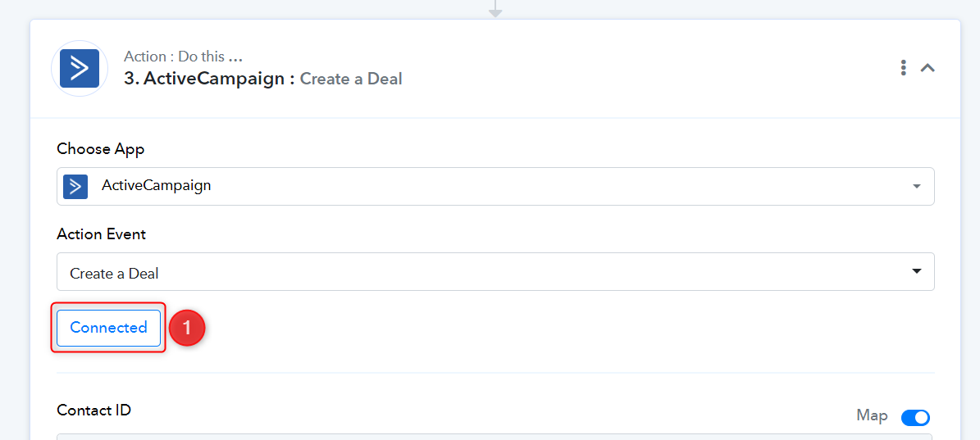Select the 'Create a Deal' event field

pyautogui.click(x=495, y=271)
